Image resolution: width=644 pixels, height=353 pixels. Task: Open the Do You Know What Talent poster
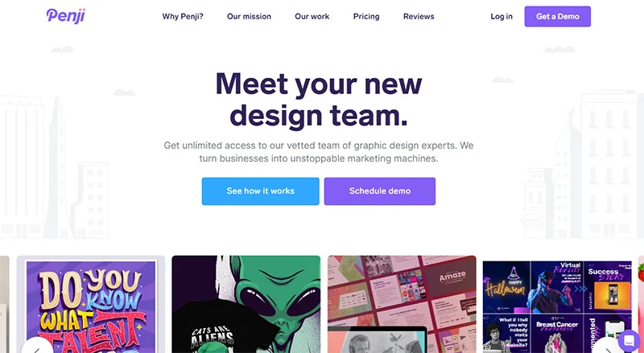(x=91, y=304)
